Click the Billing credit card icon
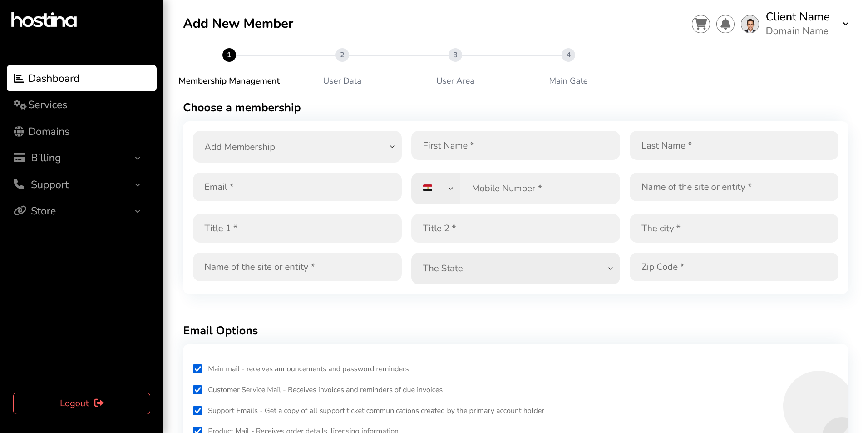 click(20, 158)
